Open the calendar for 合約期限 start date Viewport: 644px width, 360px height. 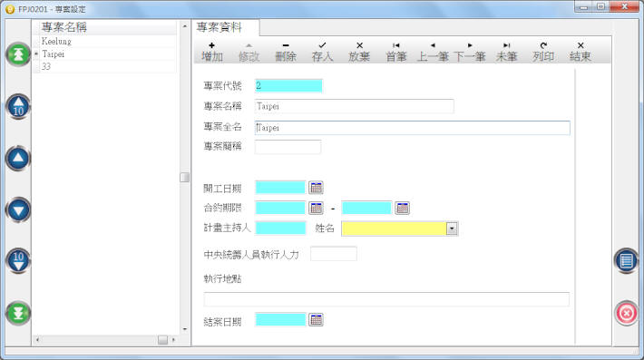[316, 208]
